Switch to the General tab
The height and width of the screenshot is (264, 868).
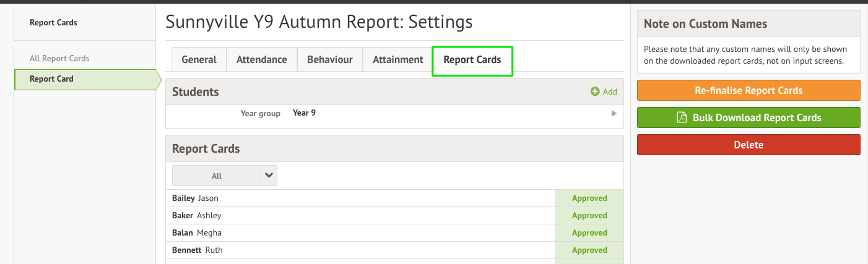click(199, 60)
